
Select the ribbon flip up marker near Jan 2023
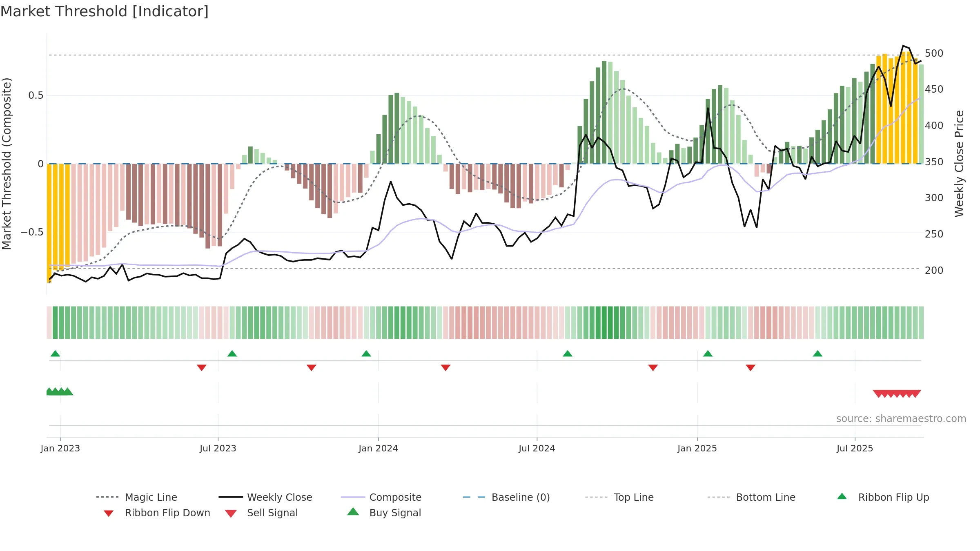[x=55, y=353]
